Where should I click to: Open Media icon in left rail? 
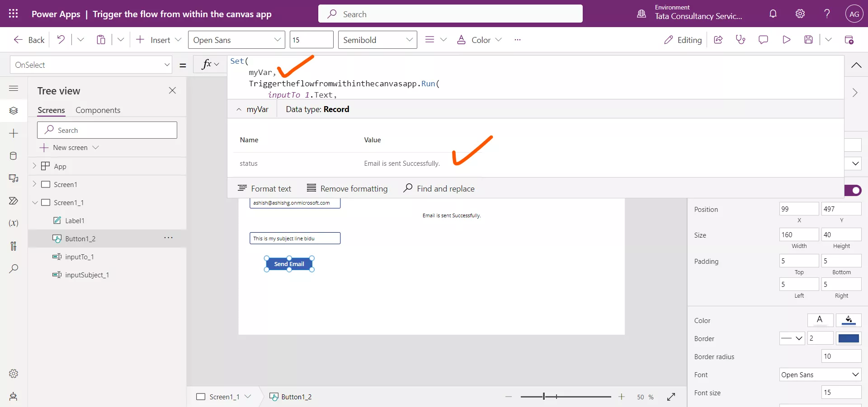click(x=14, y=178)
